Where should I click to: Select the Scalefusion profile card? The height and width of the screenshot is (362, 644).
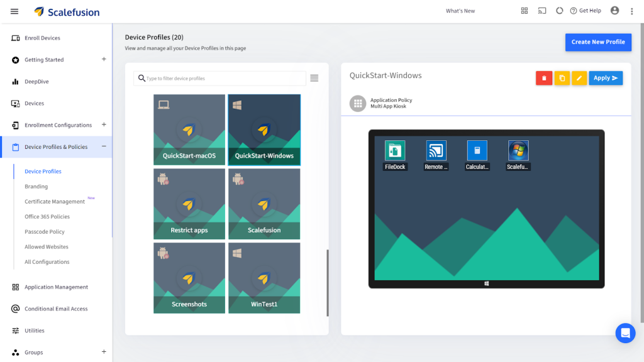point(264,204)
